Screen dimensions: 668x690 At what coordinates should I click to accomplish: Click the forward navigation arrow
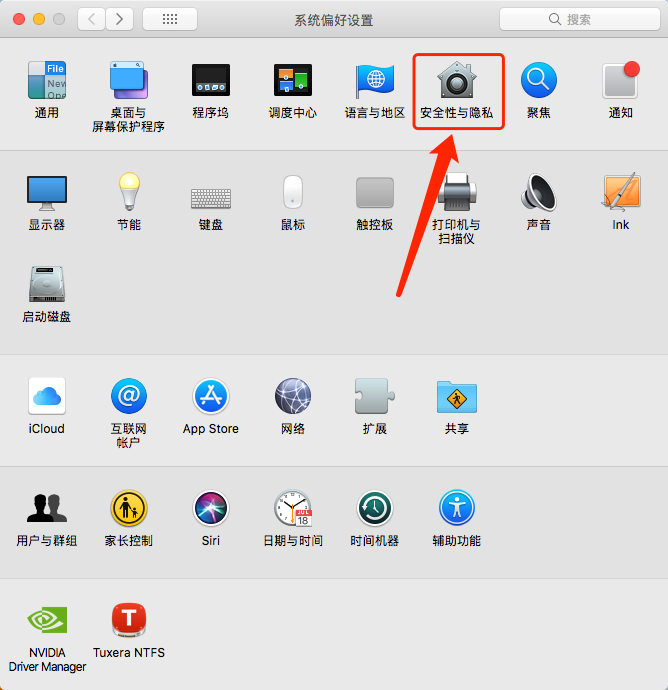119,19
